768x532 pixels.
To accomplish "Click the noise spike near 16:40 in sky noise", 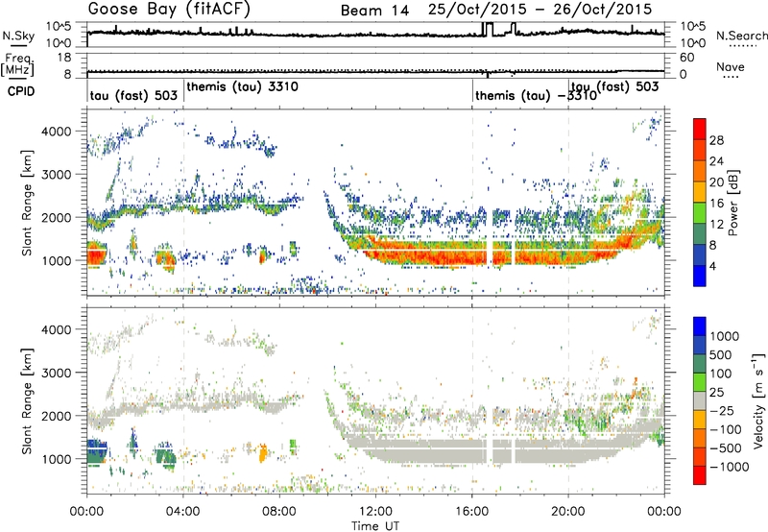I will [488, 29].
